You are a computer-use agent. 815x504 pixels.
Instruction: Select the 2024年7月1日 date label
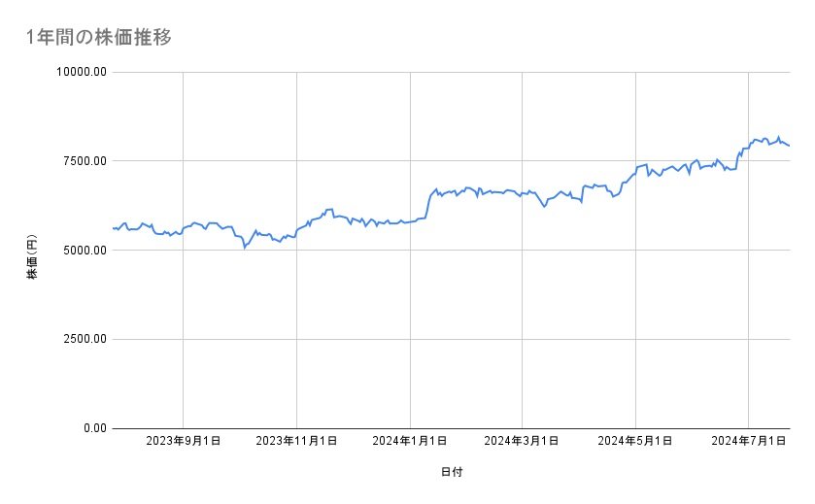pos(748,441)
